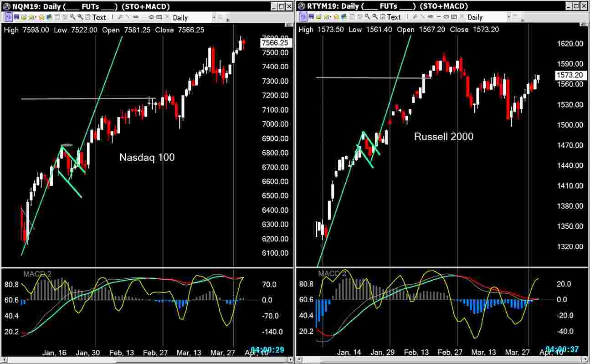Click the blue monitor icon in NQM19 toolbar
Viewport: 590px width, 364px height.
point(49,17)
